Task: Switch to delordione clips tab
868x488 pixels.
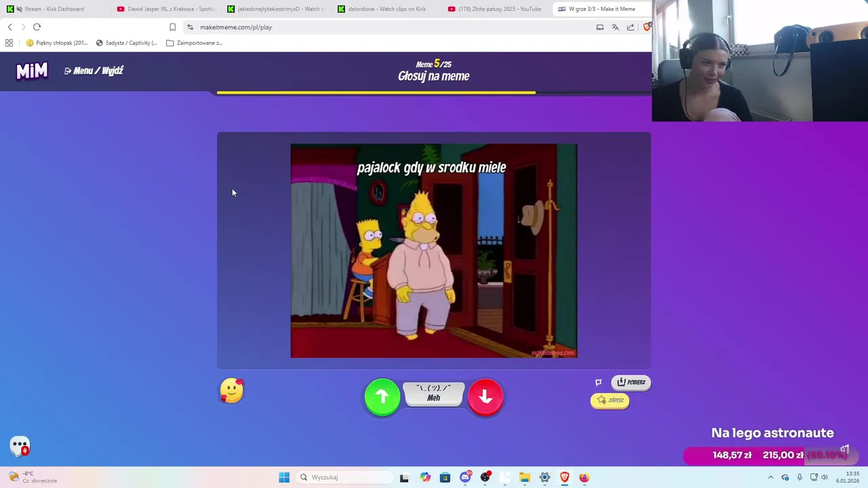Action: [386, 9]
